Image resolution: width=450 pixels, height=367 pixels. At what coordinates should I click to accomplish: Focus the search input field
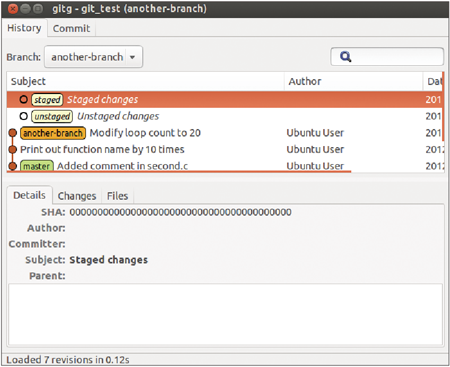pyautogui.click(x=387, y=57)
